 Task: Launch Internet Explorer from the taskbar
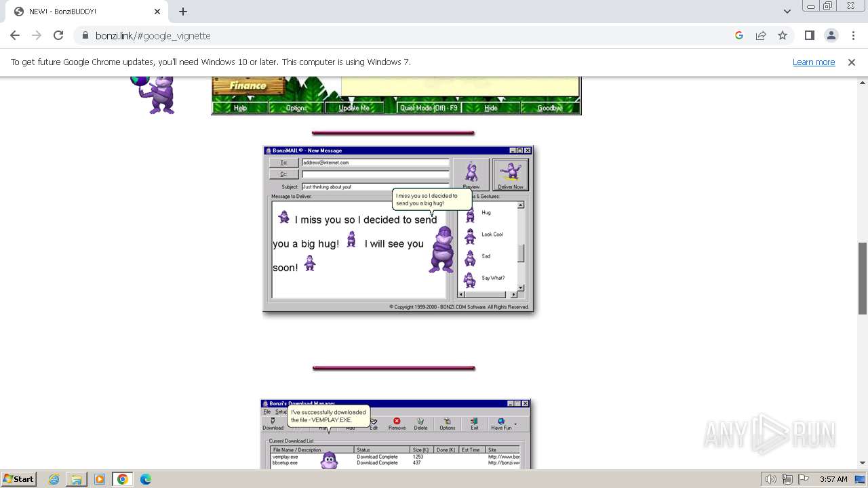coord(54,479)
